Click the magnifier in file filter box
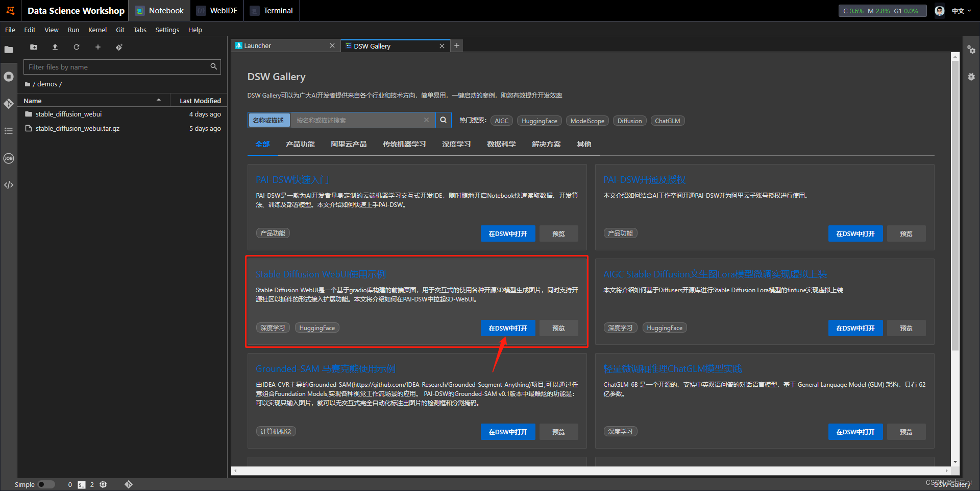Image resolution: width=980 pixels, height=491 pixels. point(214,66)
